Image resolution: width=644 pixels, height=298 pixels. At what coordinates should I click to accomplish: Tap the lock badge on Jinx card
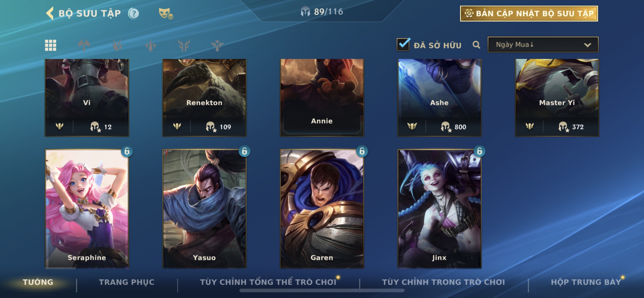(x=479, y=151)
